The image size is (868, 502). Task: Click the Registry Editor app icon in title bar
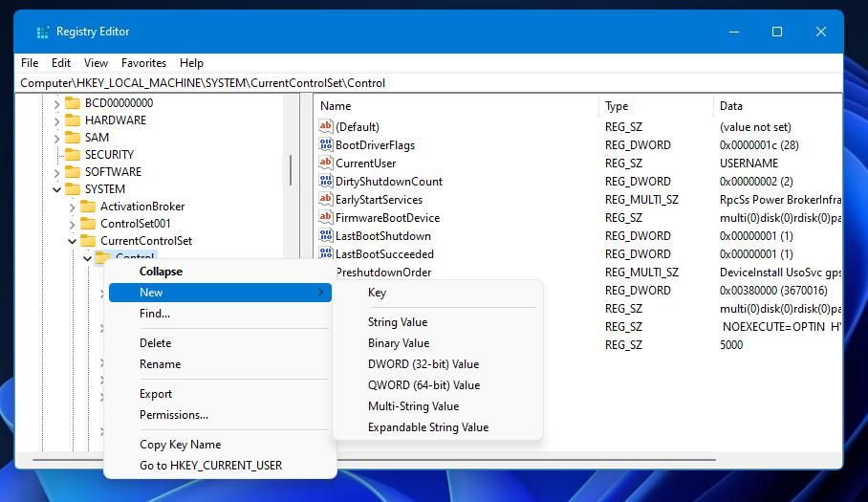tap(43, 33)
